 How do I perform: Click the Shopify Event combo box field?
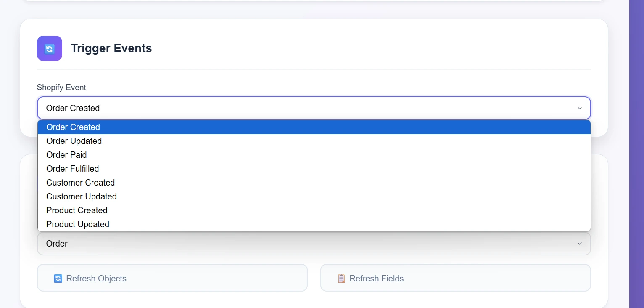pos(294,108)
